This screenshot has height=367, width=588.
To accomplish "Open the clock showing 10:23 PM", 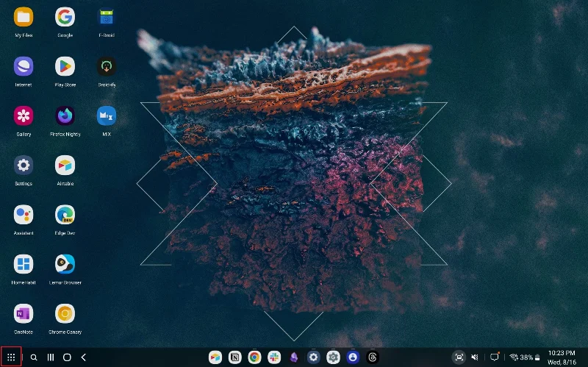I will tap(562, 357).
